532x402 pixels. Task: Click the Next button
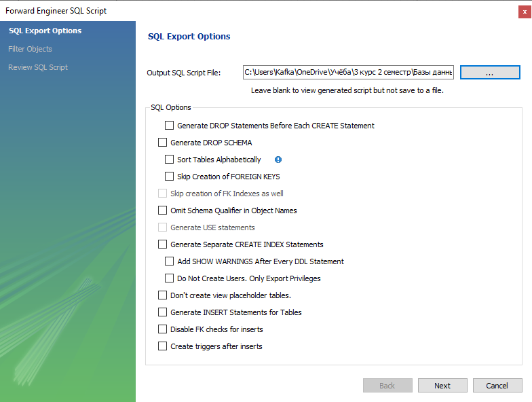coord(442,386)
